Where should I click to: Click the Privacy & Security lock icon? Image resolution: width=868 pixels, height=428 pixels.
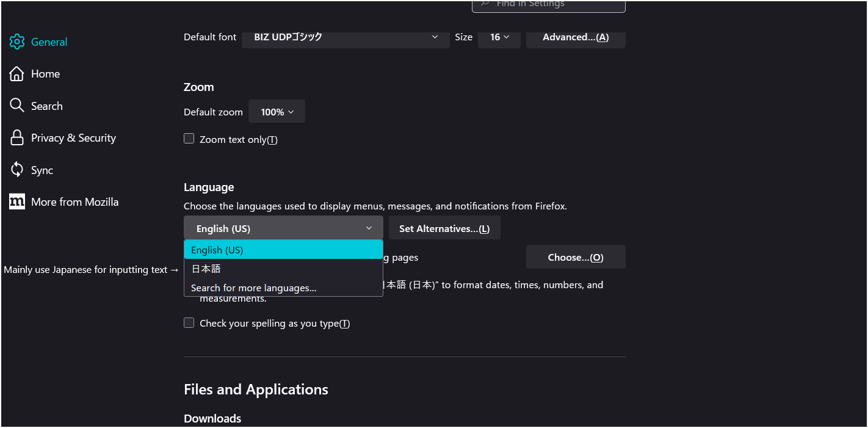click(x=17, y=138)
